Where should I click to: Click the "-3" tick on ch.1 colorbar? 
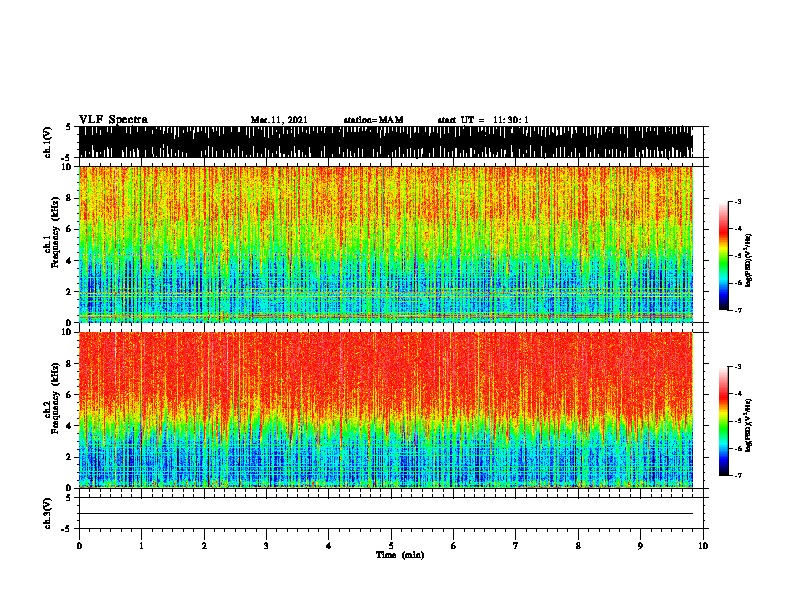(x=738, y=201)
